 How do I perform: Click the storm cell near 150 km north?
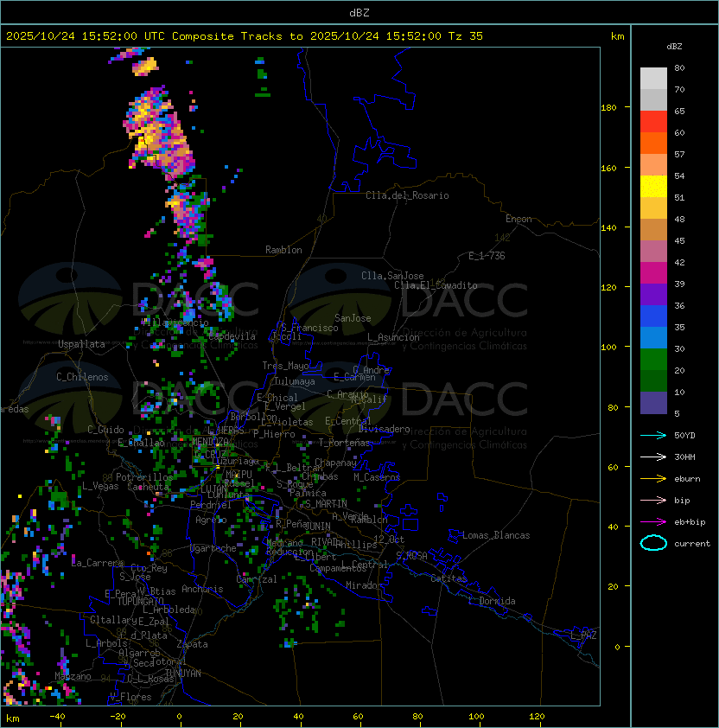[x=188, y=211]
